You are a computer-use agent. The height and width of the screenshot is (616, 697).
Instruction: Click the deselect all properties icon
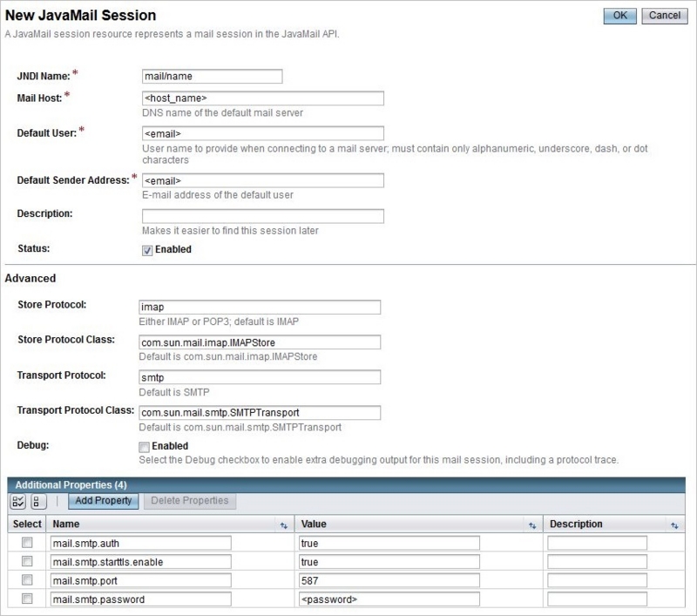click(x=38, y=502)
